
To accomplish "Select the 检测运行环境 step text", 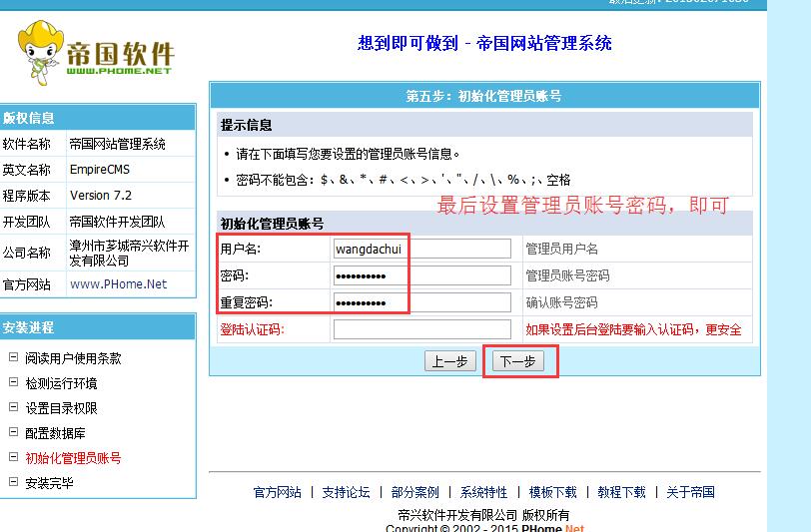I will [x=61, y=383].
